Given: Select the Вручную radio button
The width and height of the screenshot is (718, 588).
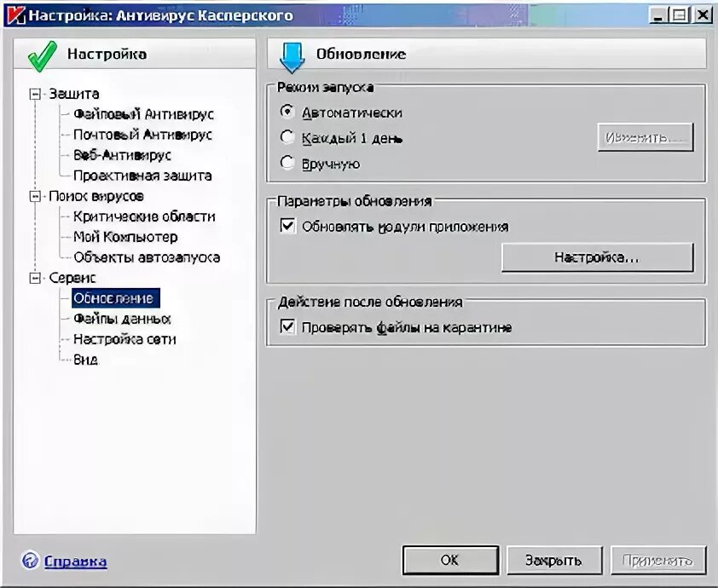Looking at the screenshot, I should [287, 163].
